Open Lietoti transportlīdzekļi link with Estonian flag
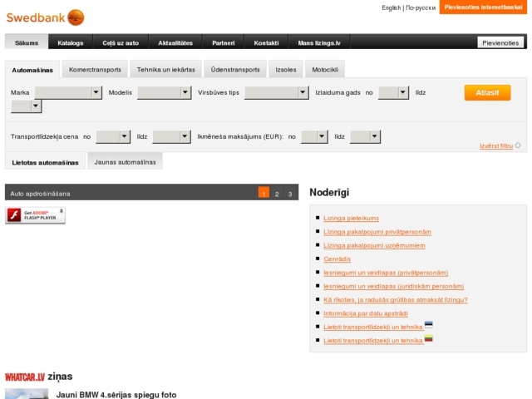532x399 pixels. click(x=373, y=327)
